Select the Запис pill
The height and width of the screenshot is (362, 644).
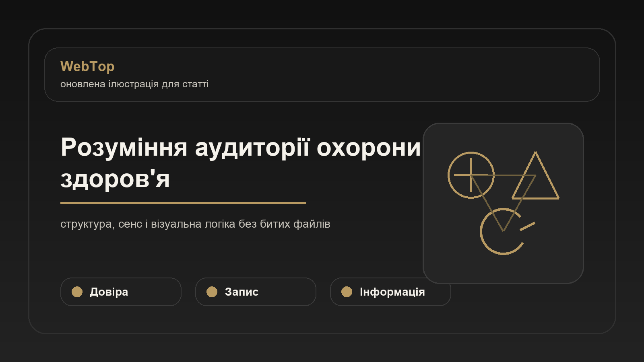point(256,292)
